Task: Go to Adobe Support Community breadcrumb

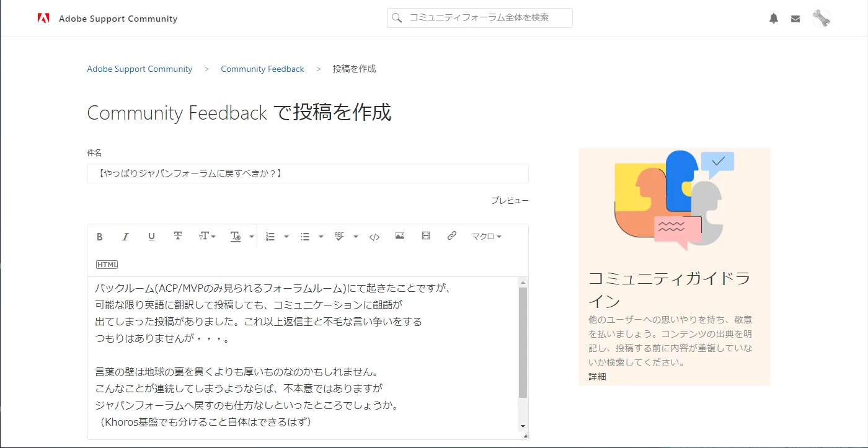Action: point(139,69)
